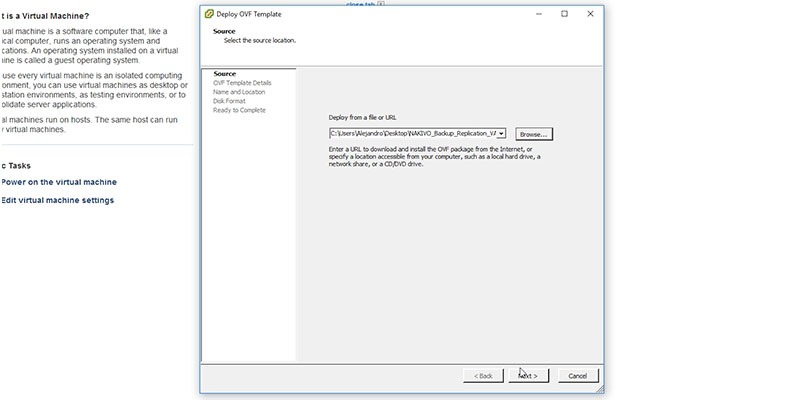The image size is (800, 400).
Task: Select OVF Template Details step
Action: [x=242, y=83]
